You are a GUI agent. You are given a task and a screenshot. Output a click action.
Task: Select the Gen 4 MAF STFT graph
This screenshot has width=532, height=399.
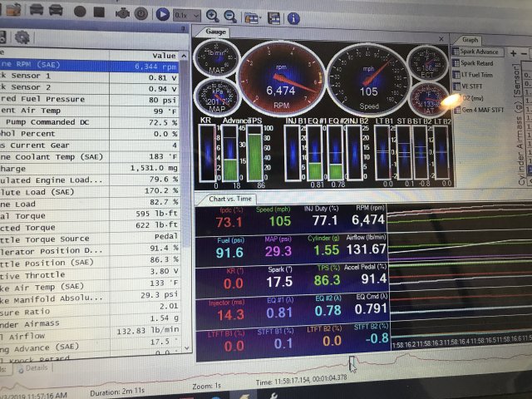coord(479,110)
